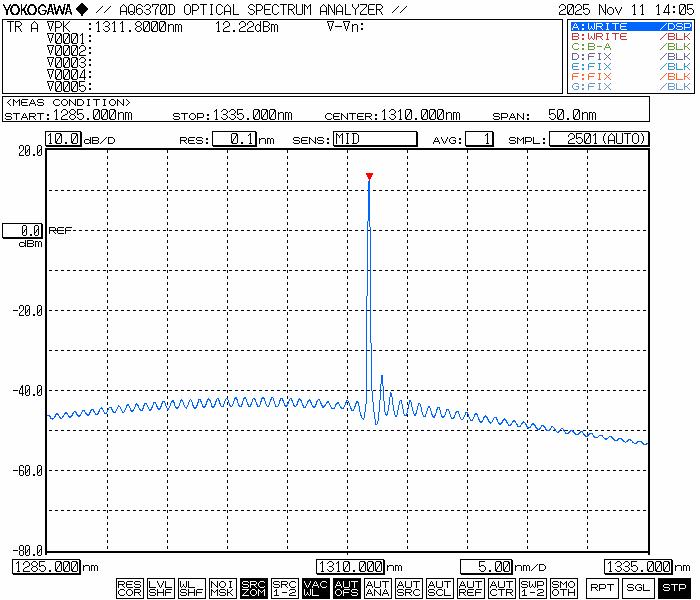Click the AUT SCL auto scale icon
Screen dimensions: 700x600
pos(439,588)
